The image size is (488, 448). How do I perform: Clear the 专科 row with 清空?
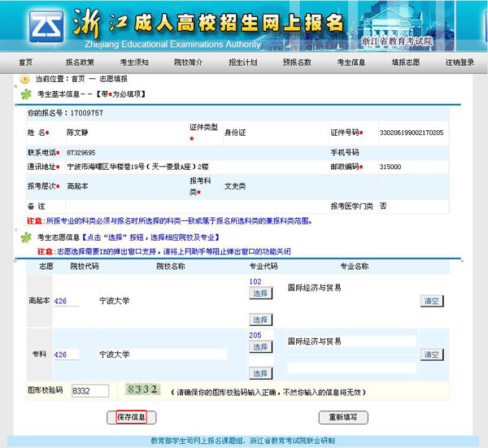(x=432, y=354)
